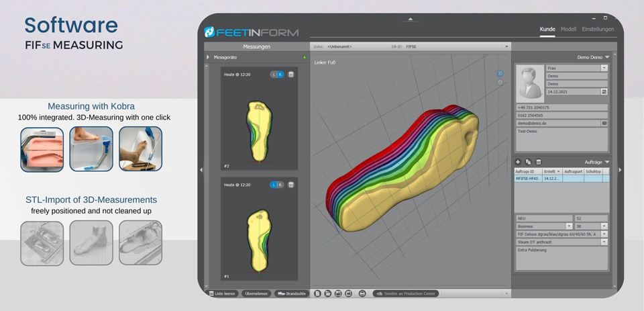
Task: Open the viewport settings gear icon
Action: (x=500, y=82)
